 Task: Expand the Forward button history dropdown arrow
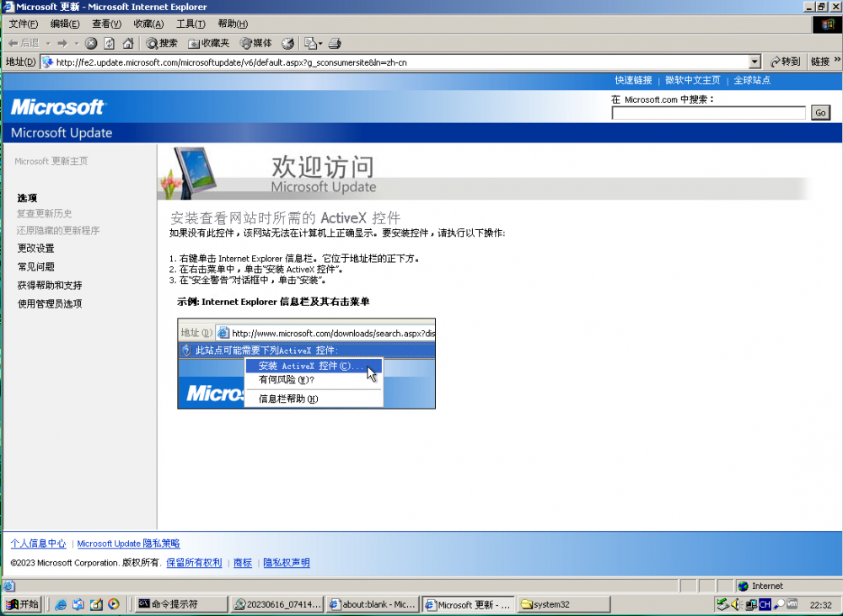(77, 44)
